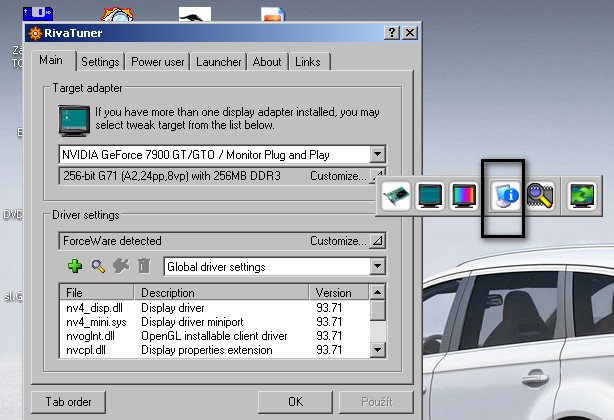Select the nvcpl.dll row
This screenshot has height=420, width=614.
pos(215,350)
